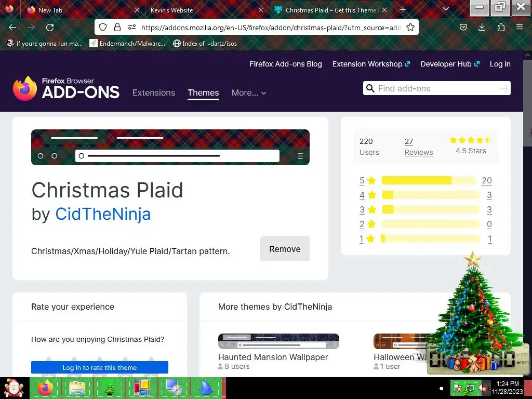Click the Firefox Browser ADD-ONS logo
This screenshot has height=399, width=532.
[66, 88]
